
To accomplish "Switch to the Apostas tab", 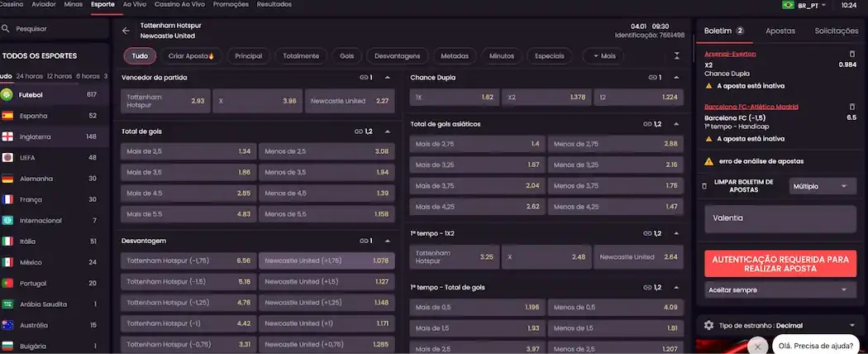I will click(x=780, y=31).
